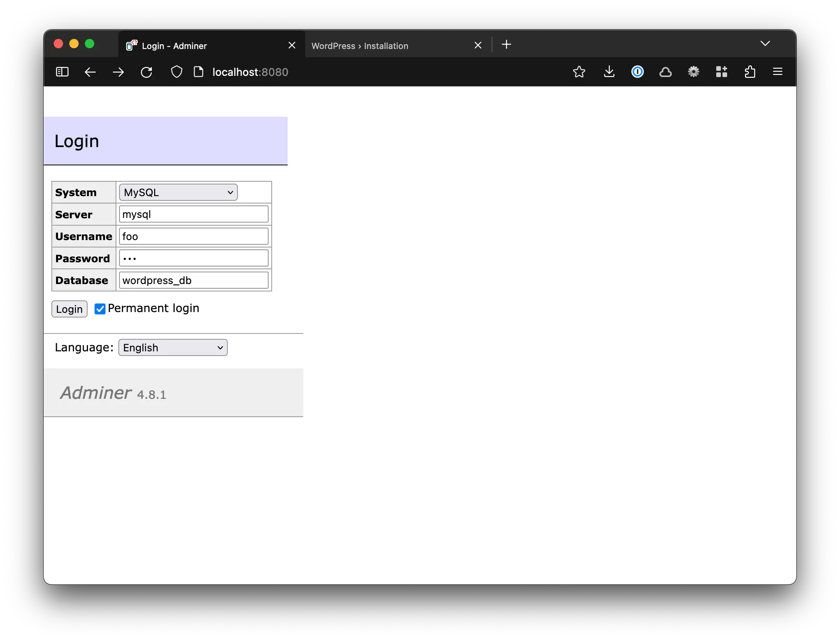Open the Language English dropdown
The width and height of the screenshot is (840, 642).
(x=173, y=347)
